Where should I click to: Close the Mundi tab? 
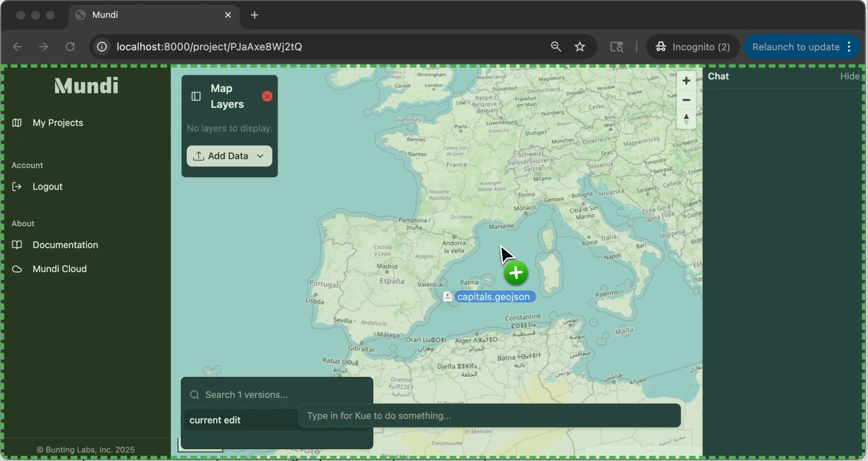pos(228,15)
